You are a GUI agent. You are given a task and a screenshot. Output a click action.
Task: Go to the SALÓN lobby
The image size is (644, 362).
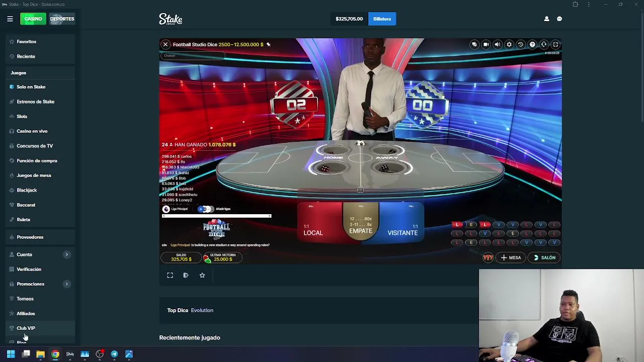point(544,258)
